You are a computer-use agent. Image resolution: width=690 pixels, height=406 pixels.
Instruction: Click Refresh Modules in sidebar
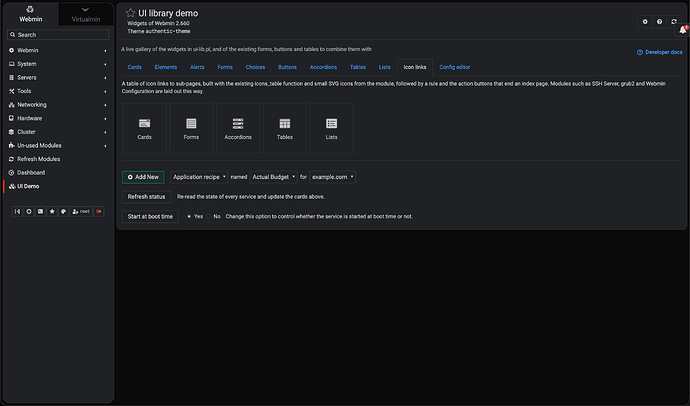pyautogui.click(x=58, y=159)
